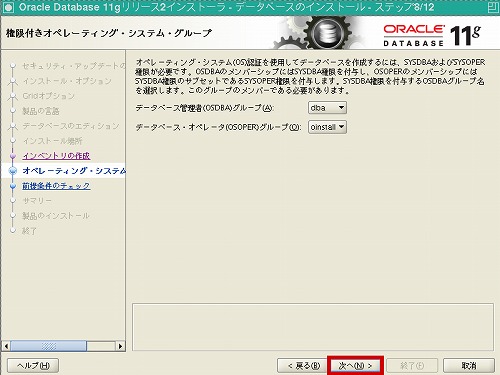Click the データベースのエディション step text
The image size is (500, 375).
[x=71, y=126]
